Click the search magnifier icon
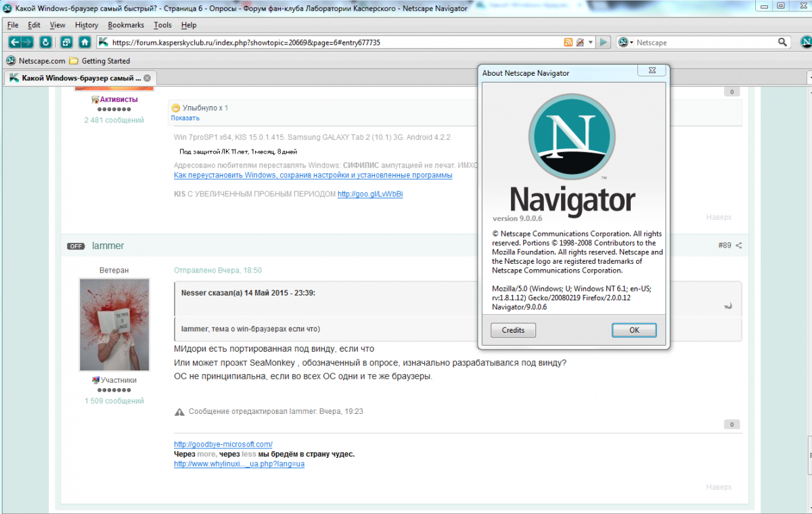The height and width of the screenshot is (514, 812). point(783,42)
